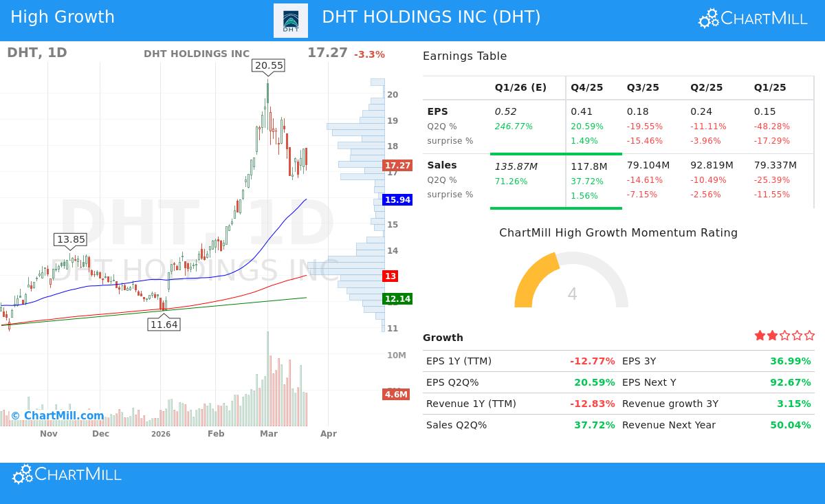Click the ChartMill gears icon in the footer bar
Viewport: 825px width, 504px height.
21,474
